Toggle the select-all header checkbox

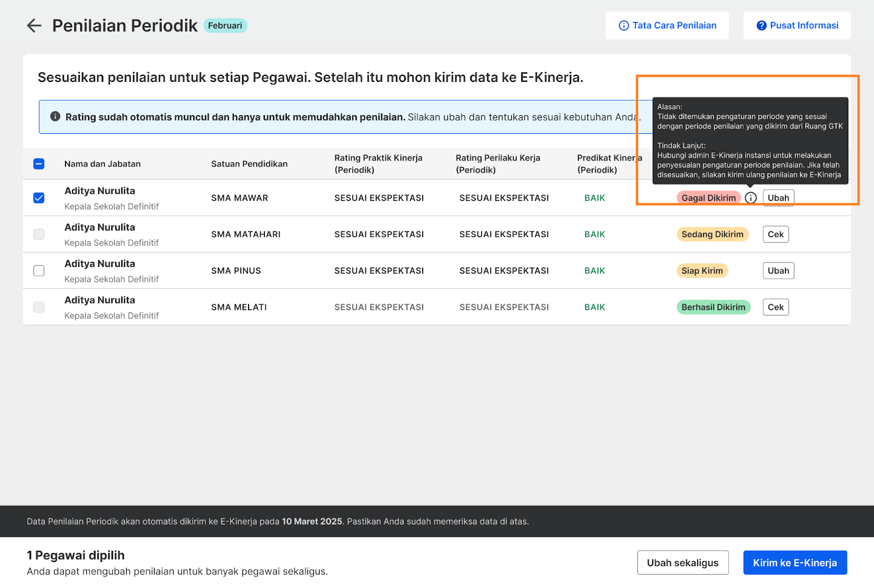point(39,164)
